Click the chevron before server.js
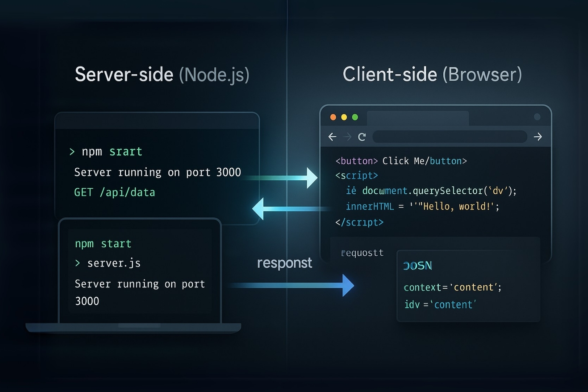The width and height of the screenshot is (588, 392). [x=78, y=263]
